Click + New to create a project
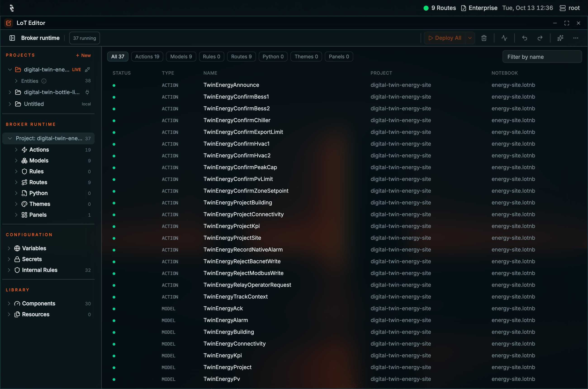Viewport: 588px width, 389px height. pos(83,55)
